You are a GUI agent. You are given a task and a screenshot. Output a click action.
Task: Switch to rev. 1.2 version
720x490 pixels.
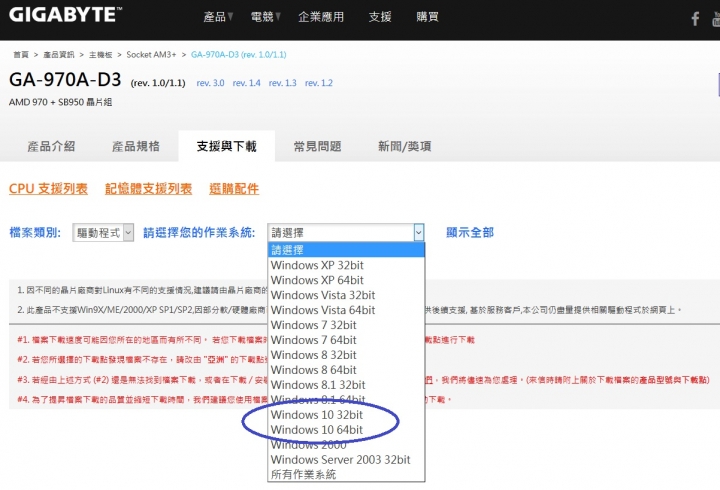(319, 83)
